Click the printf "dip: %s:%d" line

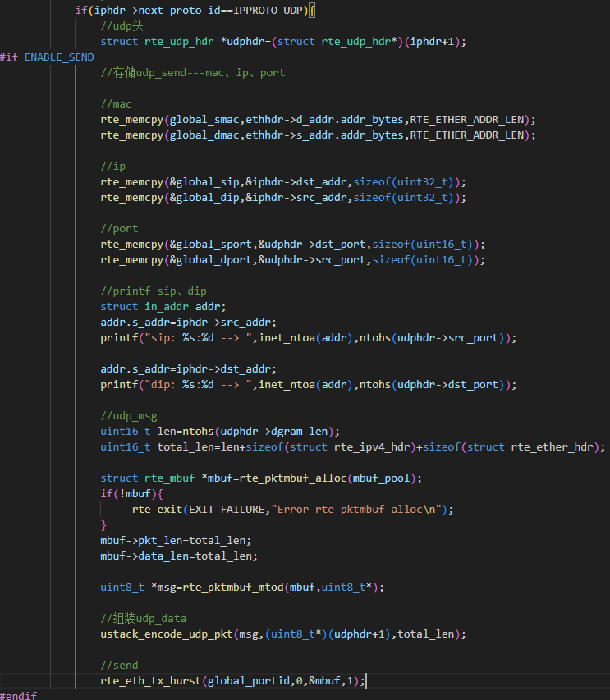pos(309,385)
